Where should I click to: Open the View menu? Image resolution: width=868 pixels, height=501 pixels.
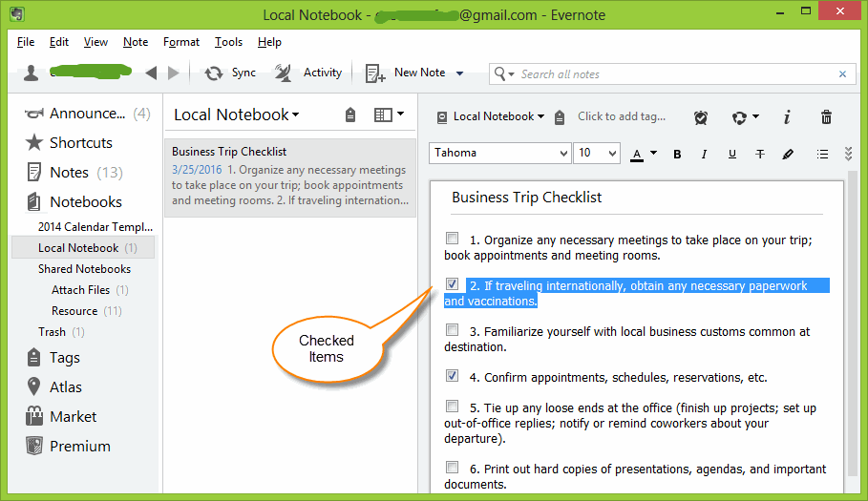click(95, 42)
